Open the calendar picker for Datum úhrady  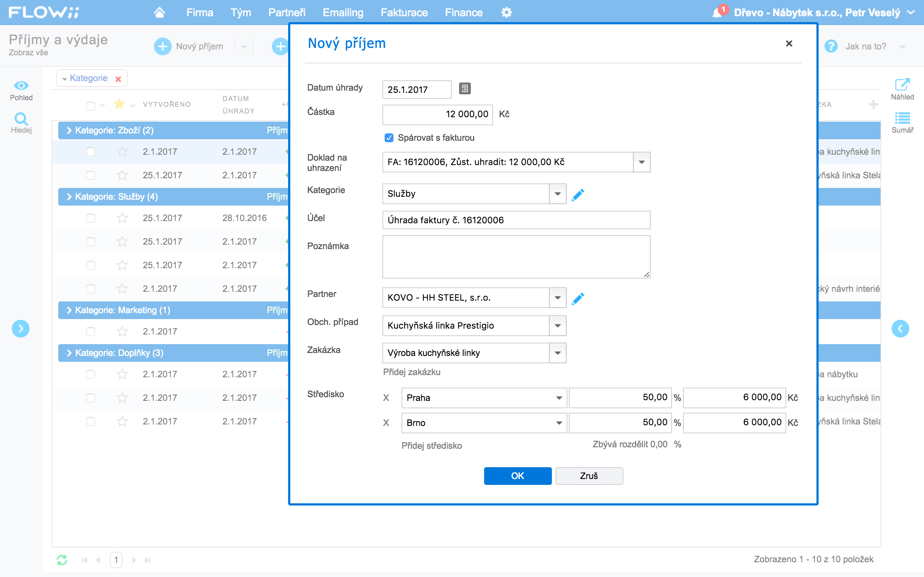tap(464, 88)
